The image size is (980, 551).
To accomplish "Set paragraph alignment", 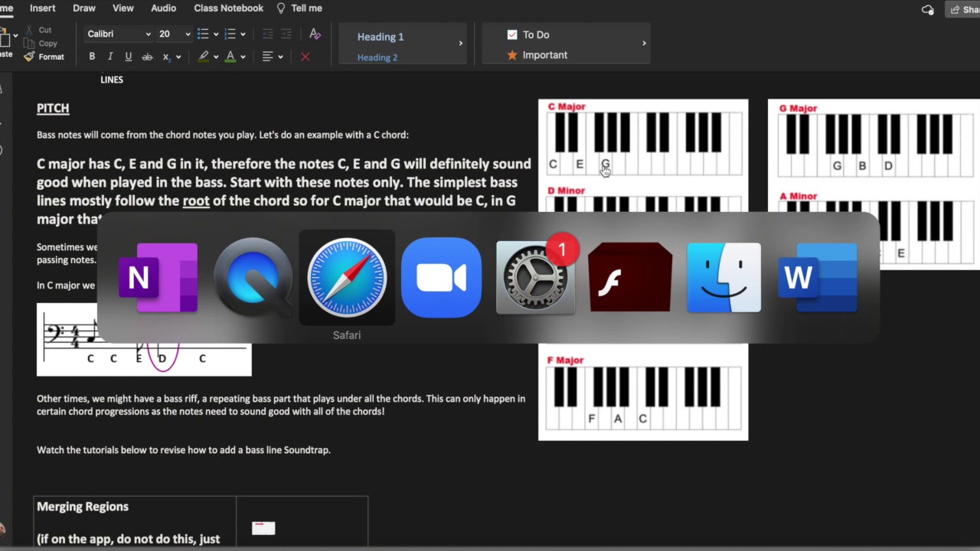I will pos(267,57).
